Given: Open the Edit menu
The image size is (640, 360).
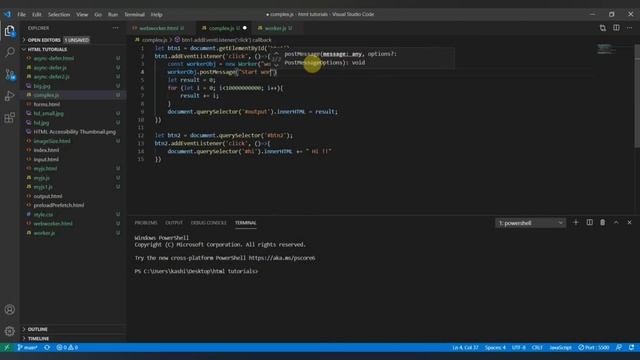Looking at the screenshot, I should tap(37, 14).
